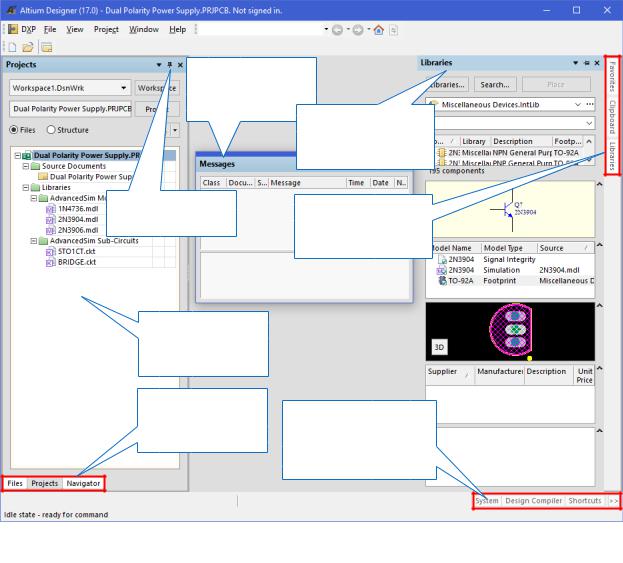Click the navigate back arrow icon
Screen dimensions: 623x563
(337, 30)
